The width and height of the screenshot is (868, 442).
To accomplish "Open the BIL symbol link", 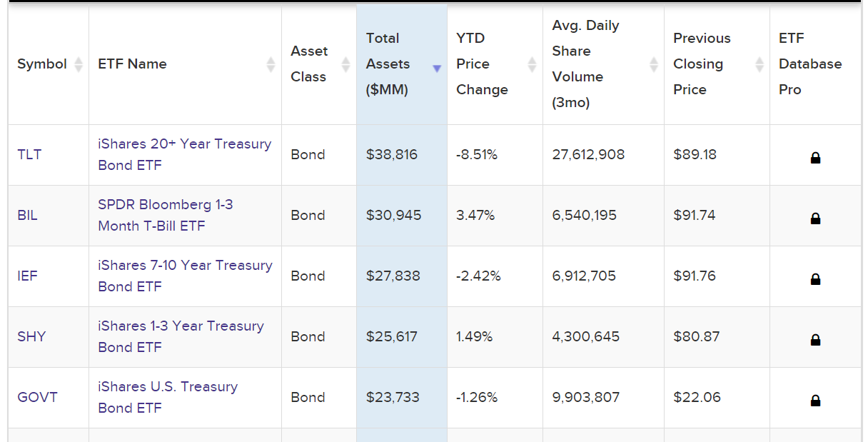I will [x=27, y=215].
